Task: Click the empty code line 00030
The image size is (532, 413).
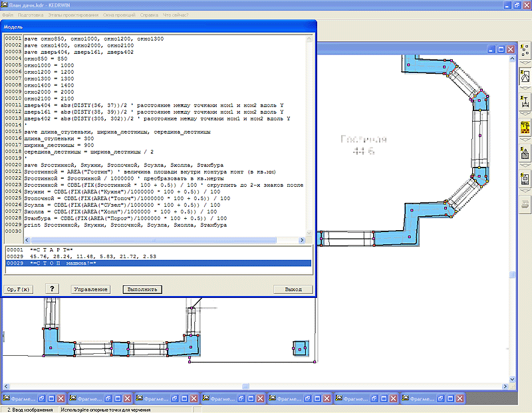Action: [164, 231]
